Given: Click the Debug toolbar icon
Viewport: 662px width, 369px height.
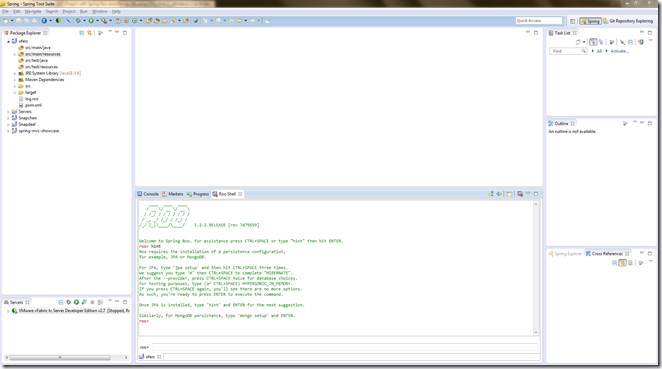Looking at the screenshot, I should coord(78,21).
